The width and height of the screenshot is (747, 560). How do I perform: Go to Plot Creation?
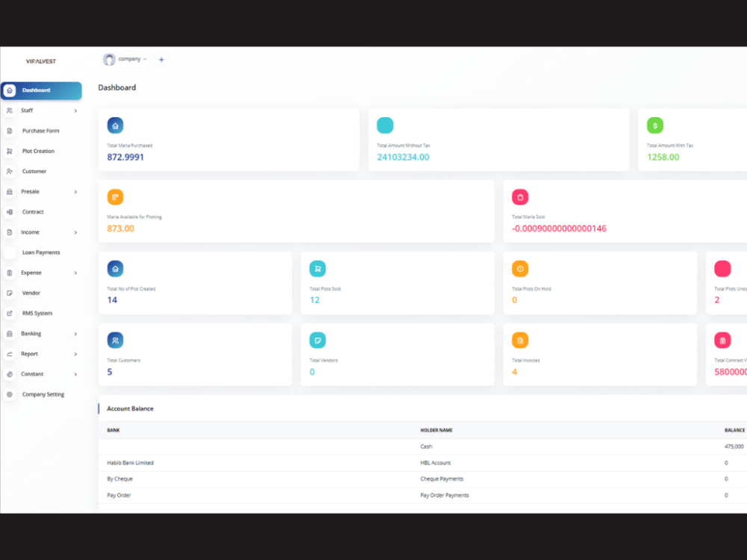pyautogui.click(x=38, y=151)
